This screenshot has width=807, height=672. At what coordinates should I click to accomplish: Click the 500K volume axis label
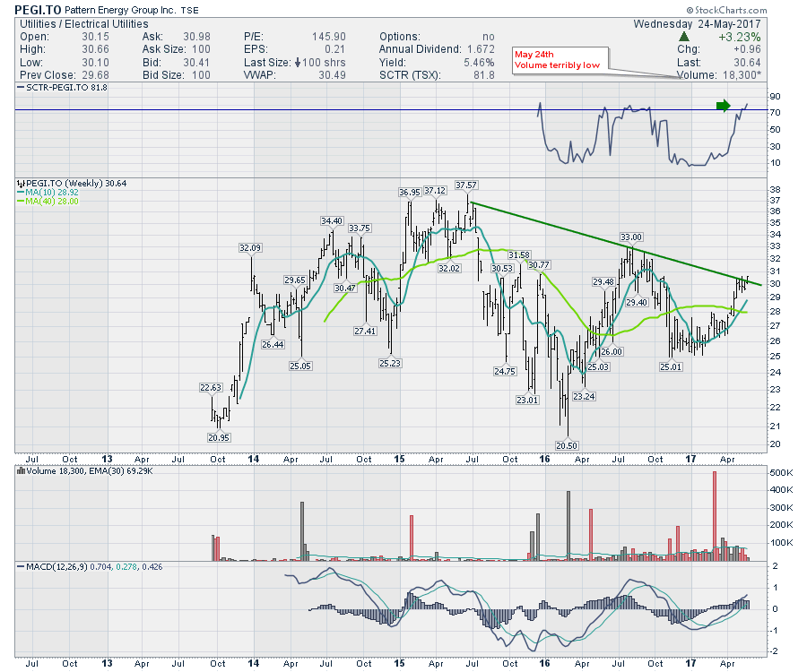(x=781, y=472)
